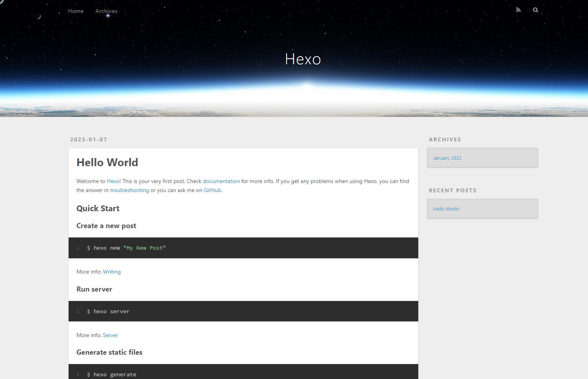
Task: Click the Server more-info link
Action: pyautogui.click(x=110, y=335)
